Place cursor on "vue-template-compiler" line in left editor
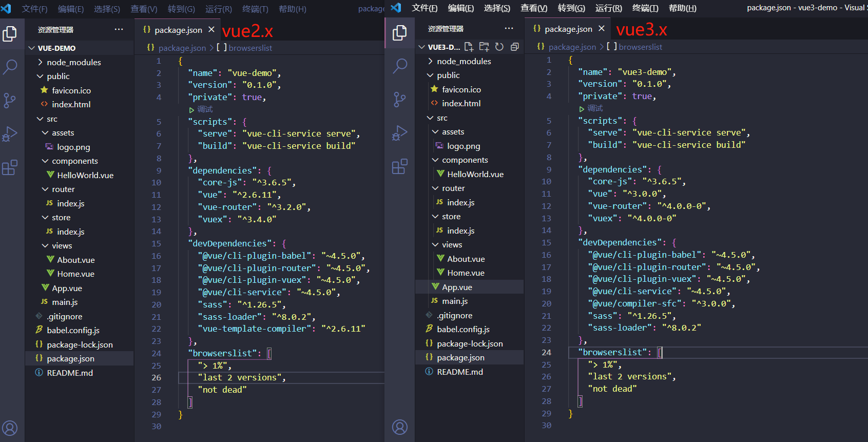868x442 pixels. (x=281, y=329)
